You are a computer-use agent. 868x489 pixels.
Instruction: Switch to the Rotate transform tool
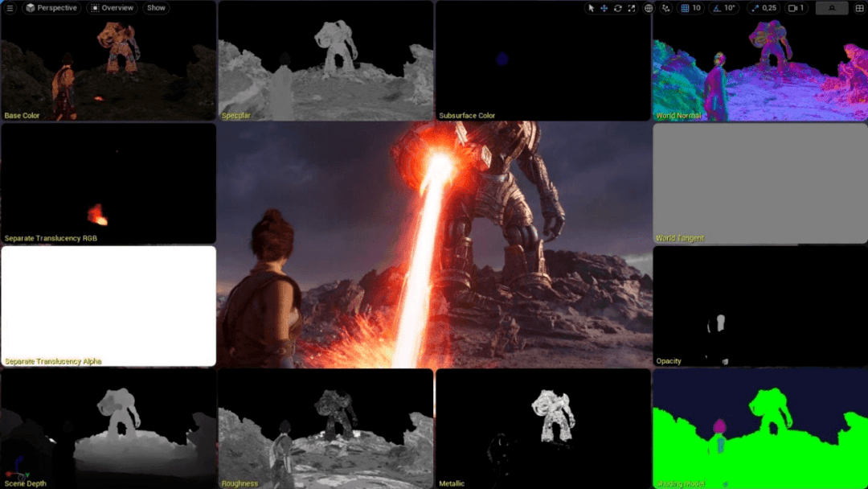click(617, 8)
